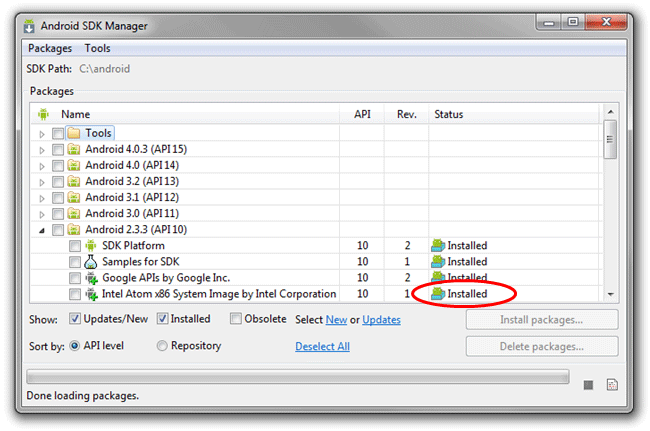Viewport: 650px width, 431px height.
Task: Uncheck the Updates/New show filter
Action: (x=75, y=319)
